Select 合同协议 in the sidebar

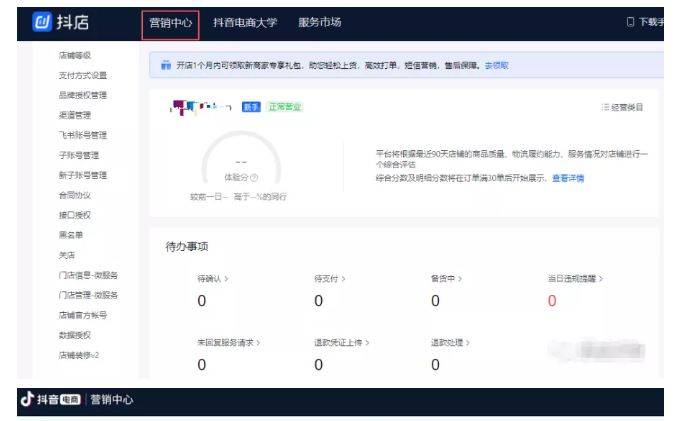[75, 195]
